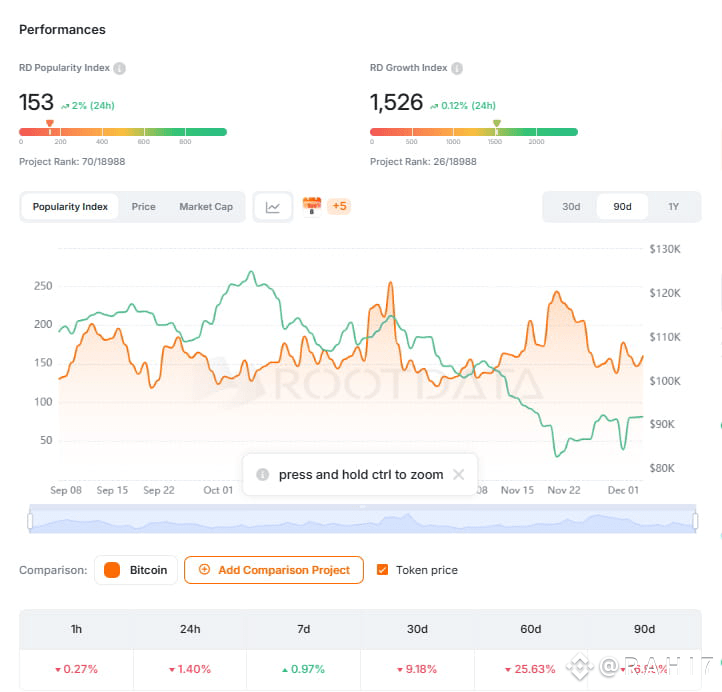Click the plus icon in Add Comparison Project
The width and height of the screenshot is (722, 692).
204,570
